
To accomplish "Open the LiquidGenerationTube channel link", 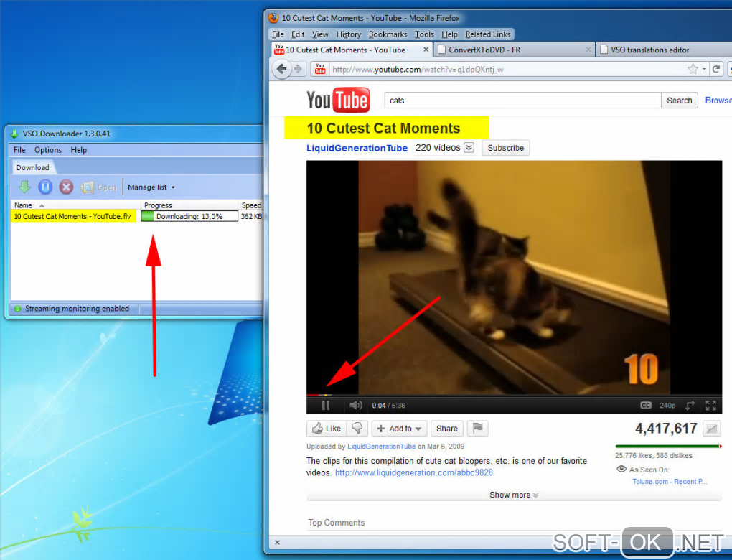I will point(357,148).
